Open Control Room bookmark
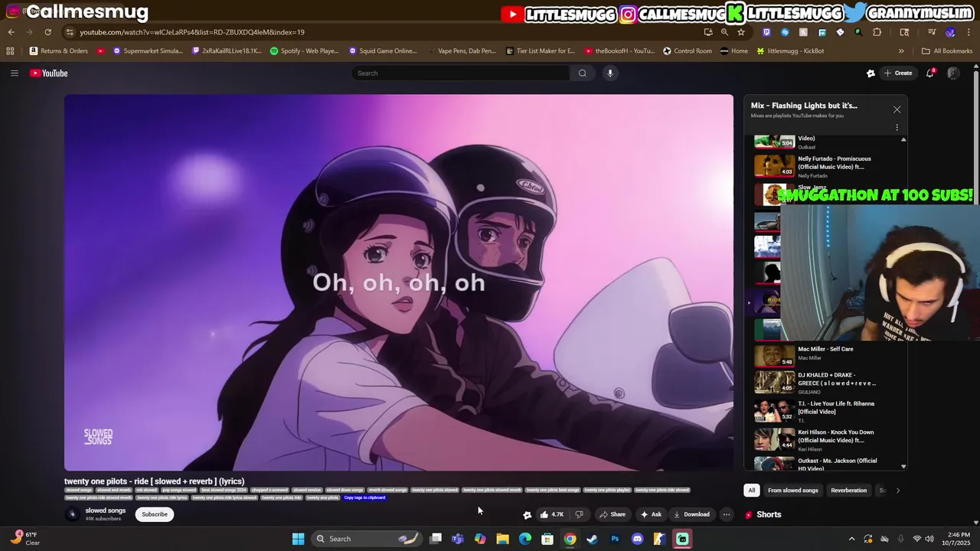 [x=688, y=51]
